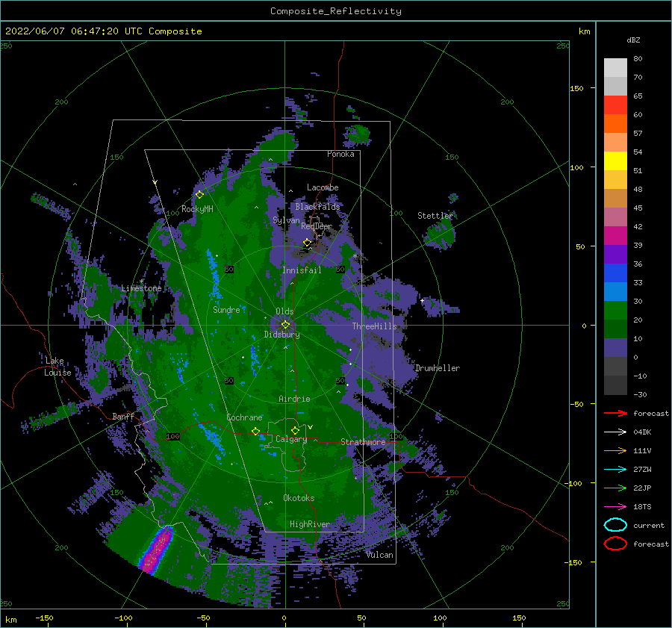Select the yellow diamond marker above Calgary
The height and width of the screenshot is (628, 672).
tap(295, 430)
